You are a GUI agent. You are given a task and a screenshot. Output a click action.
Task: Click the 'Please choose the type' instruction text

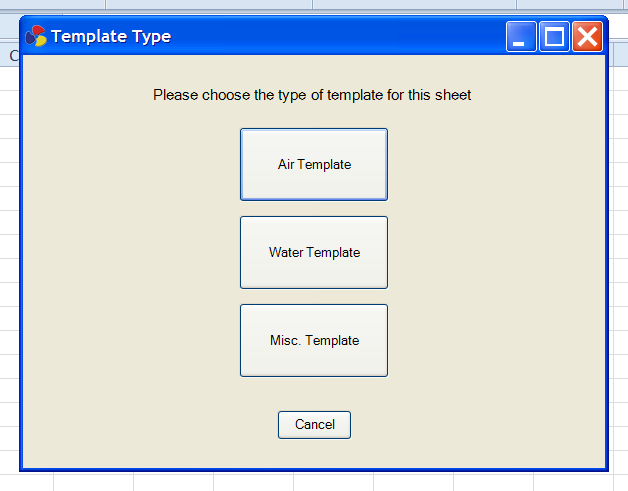312,96
